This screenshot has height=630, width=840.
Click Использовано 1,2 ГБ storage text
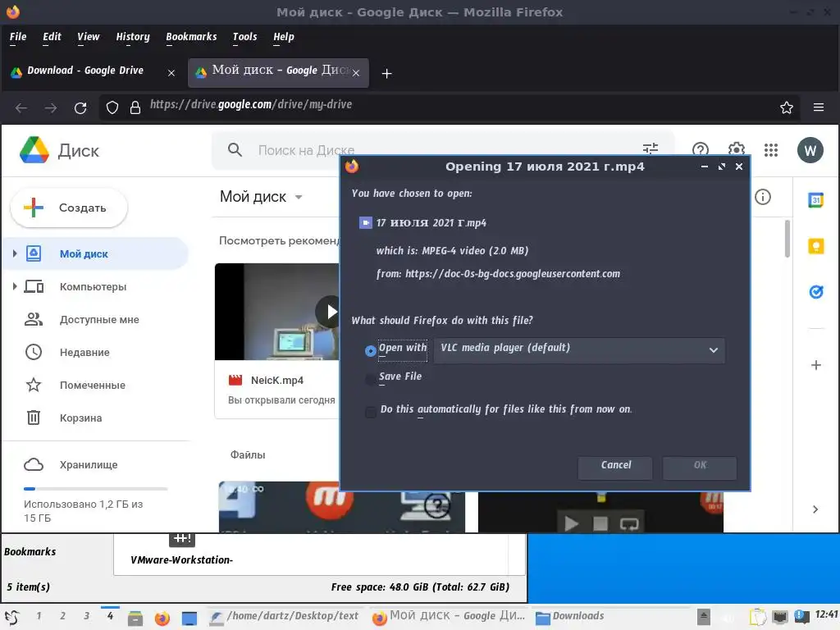click(83, 511)
